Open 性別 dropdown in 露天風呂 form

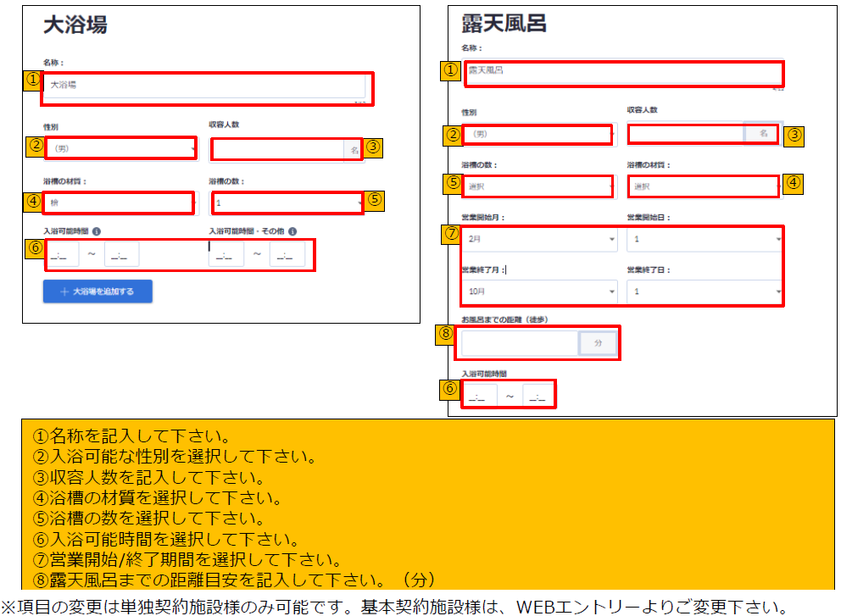pyautogui.click(x=538, y=134)
